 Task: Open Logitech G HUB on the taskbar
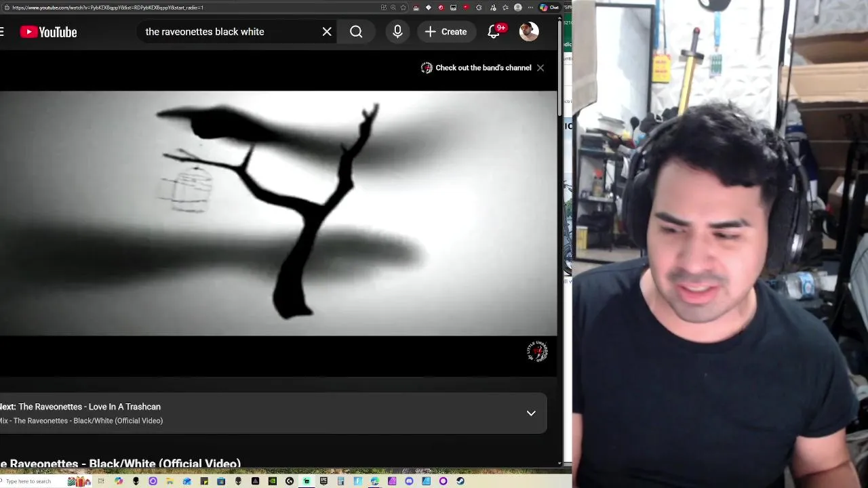pyautogui.click(x=290, y=481)
